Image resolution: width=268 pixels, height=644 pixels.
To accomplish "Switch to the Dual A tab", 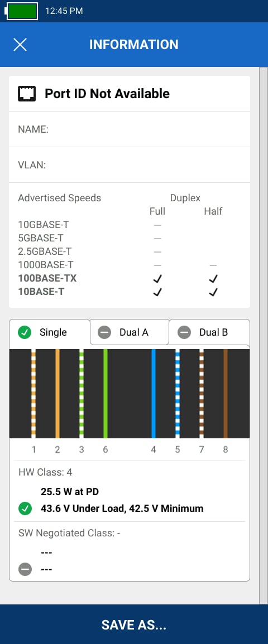I will 130,332.
